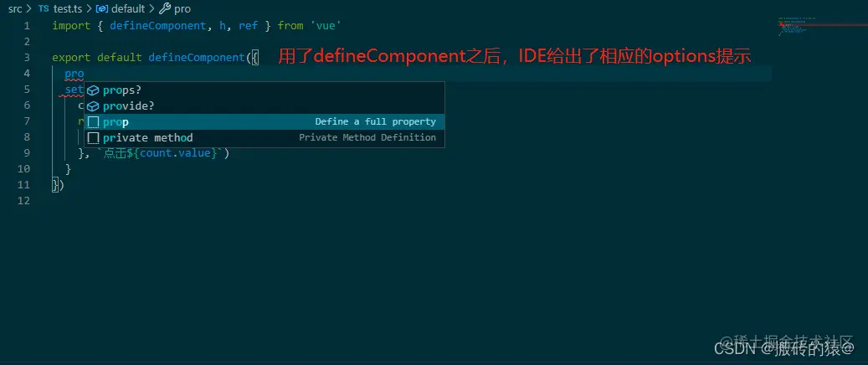This screenshot has width=868, height=365.
Task: Place cursor after typed 'pro' on line 4
Action: (85, 74)
